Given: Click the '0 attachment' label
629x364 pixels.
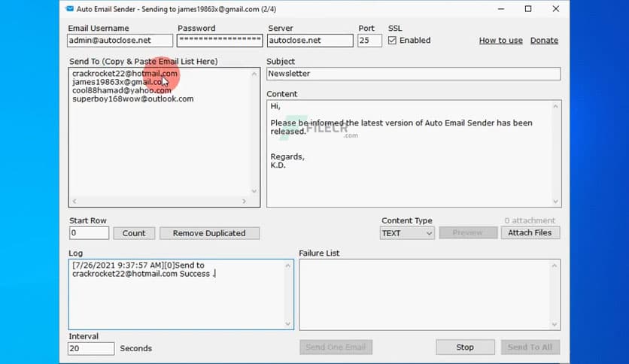Looking at the screenshot, I should tap(530, 220).
